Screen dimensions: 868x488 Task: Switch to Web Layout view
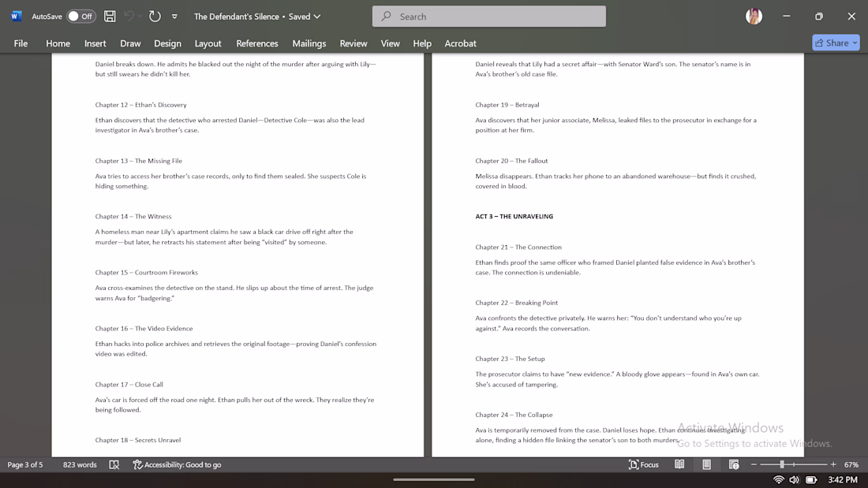[734, 465]
